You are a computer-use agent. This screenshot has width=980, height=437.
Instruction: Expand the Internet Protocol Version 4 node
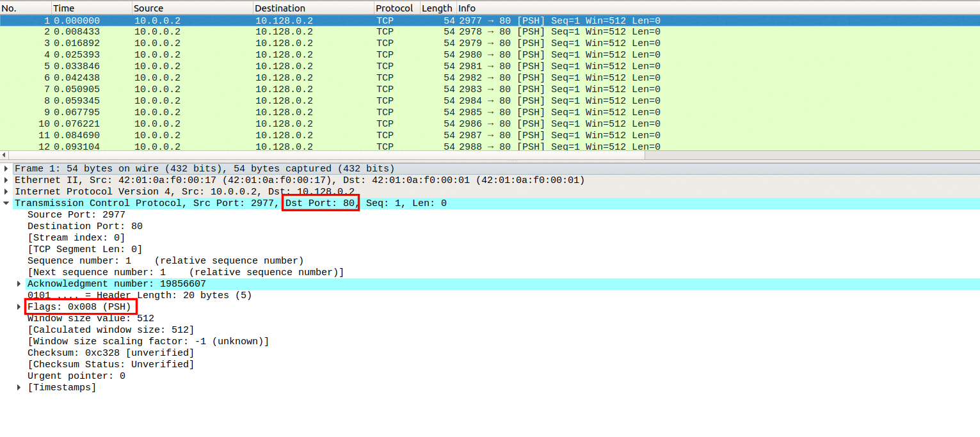pyautogui.click(x=6, y=192)
